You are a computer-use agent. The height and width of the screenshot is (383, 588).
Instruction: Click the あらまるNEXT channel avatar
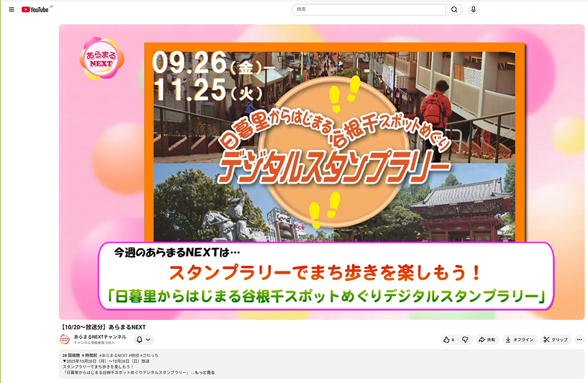(65, 339)
